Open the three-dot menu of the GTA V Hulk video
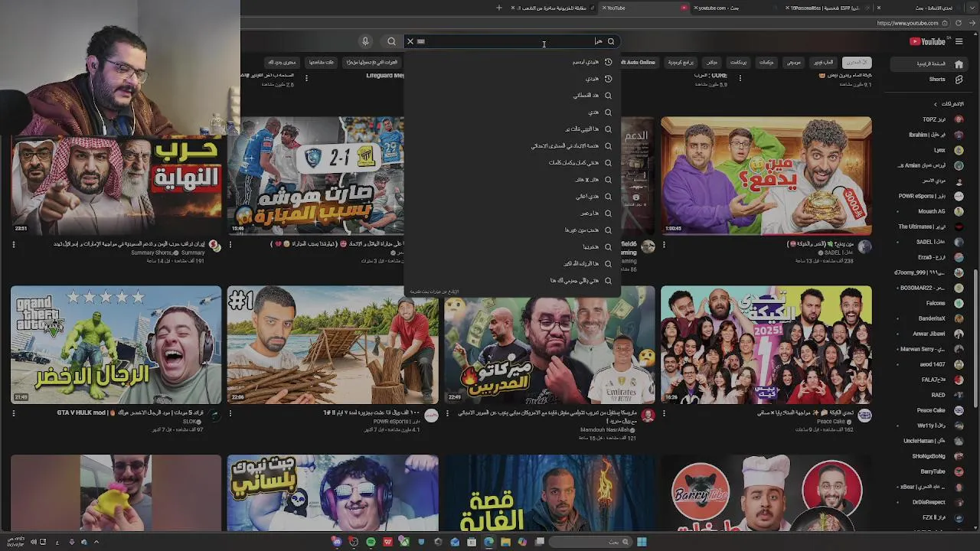This screenshot has height=551, width=980. tap(13, 413)
